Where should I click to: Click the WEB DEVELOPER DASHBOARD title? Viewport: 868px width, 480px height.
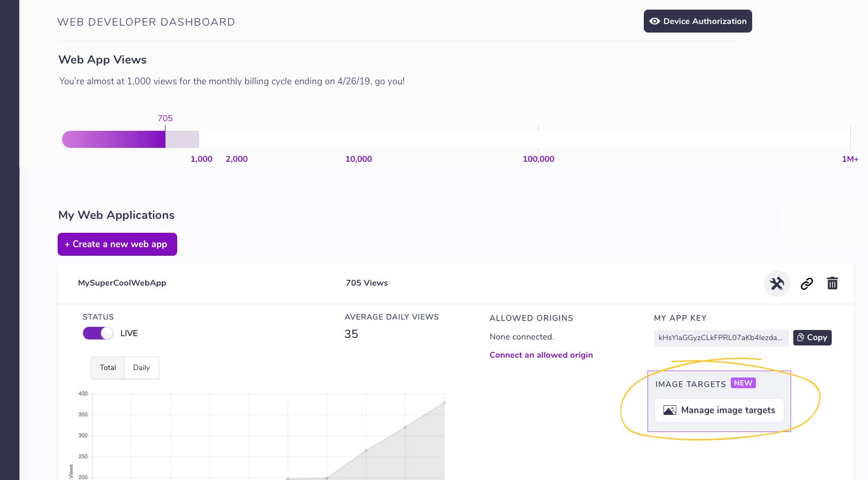click(x=146, y=22)
